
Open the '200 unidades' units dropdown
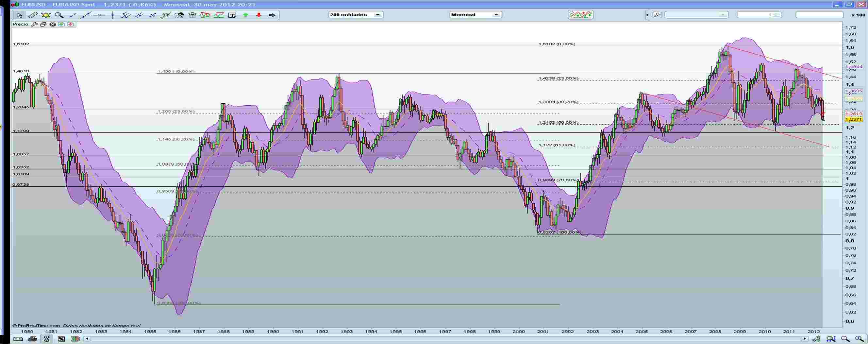[378, 14]
